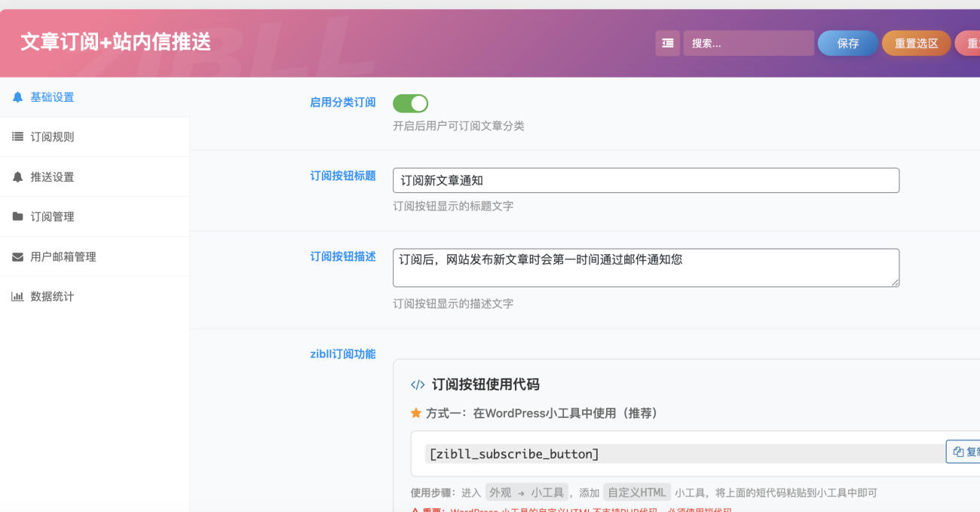Screen dimensions: 980x512
Task: Switch to the 订阅规则 tab
Action: coord(52,137)
